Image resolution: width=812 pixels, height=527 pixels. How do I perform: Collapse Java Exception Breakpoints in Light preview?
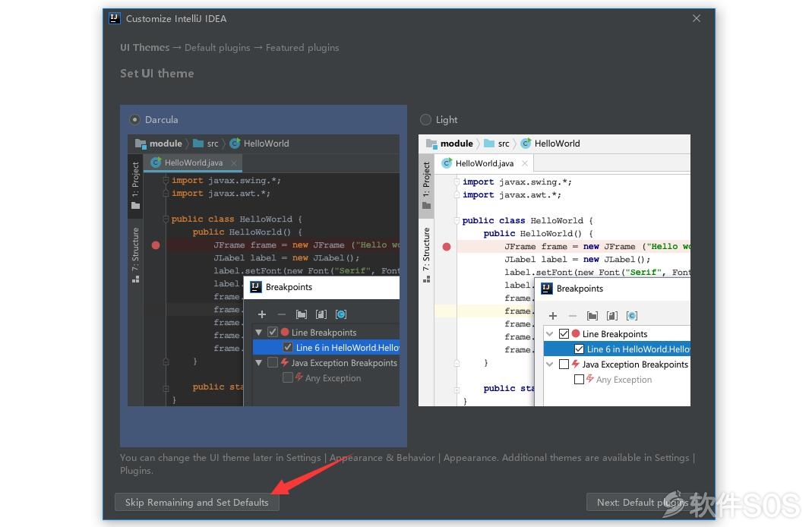click(550, 364)
